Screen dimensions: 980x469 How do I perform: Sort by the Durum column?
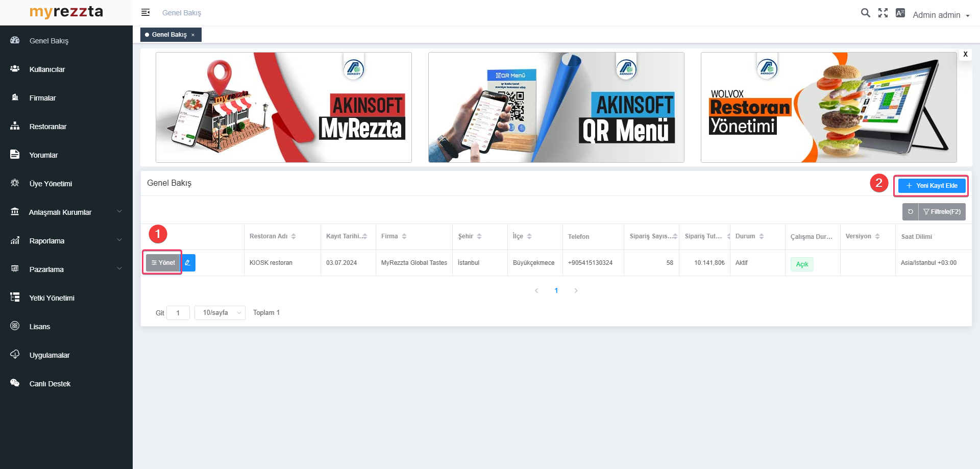tap(762, 236)
